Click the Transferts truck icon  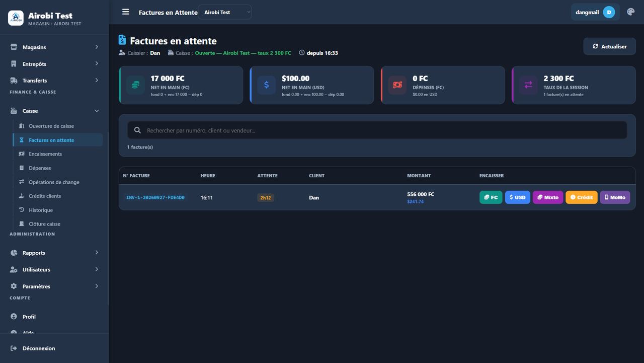click(14, 81)
